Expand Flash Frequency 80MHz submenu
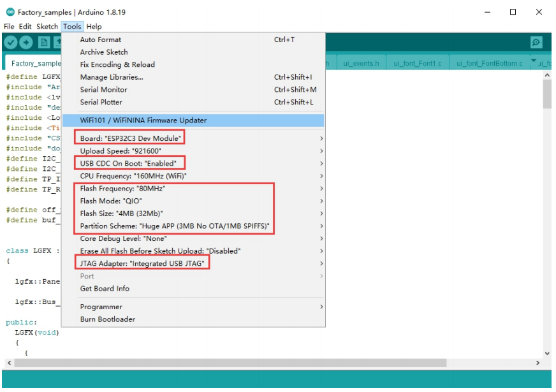The image size is (556, 392). click(x=193, y=189)
